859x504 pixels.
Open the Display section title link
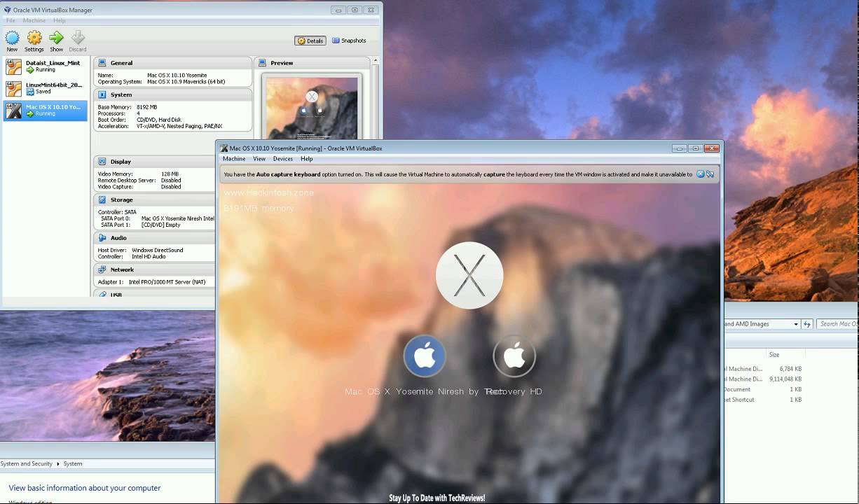[x=121, y=162]
